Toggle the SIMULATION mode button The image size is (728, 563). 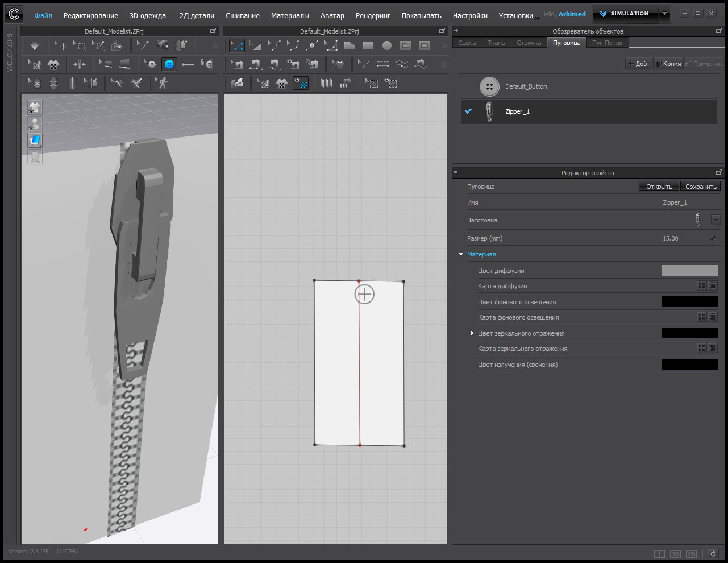pyautogui.click(x=625, y=14)
